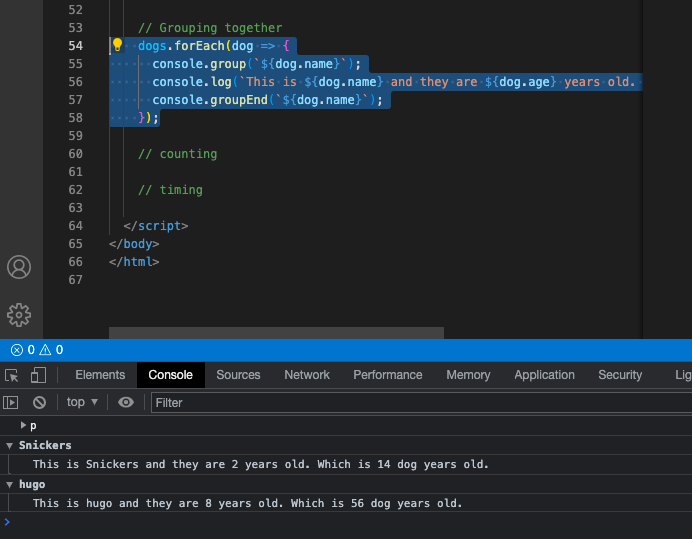Viewport: 692px width, 539px height.
Task: Click the dogs.forEach code on line 54
Action: (x=214, y=46)
